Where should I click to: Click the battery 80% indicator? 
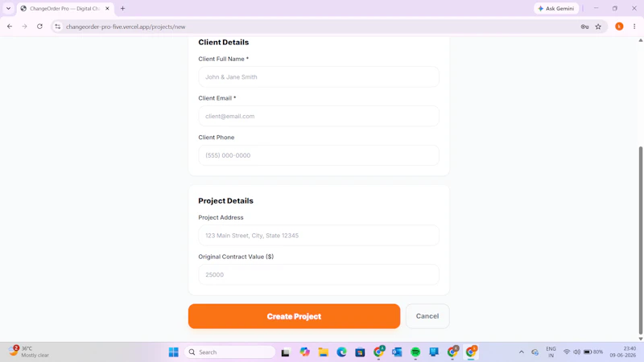(593, 352)
